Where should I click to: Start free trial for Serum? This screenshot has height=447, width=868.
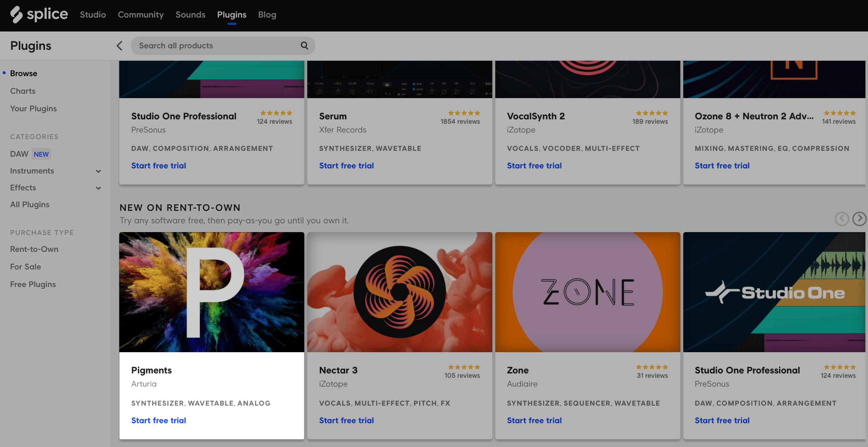pos(346,165)
